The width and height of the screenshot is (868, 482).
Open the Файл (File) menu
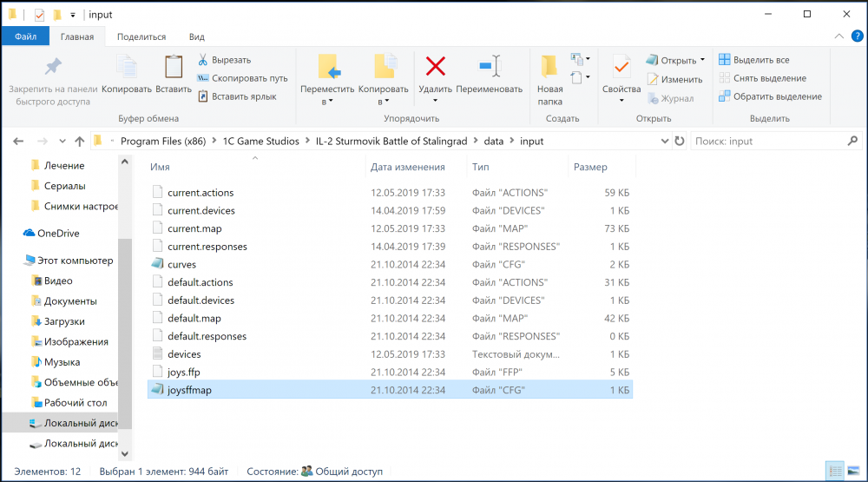[x=25, y=37]
